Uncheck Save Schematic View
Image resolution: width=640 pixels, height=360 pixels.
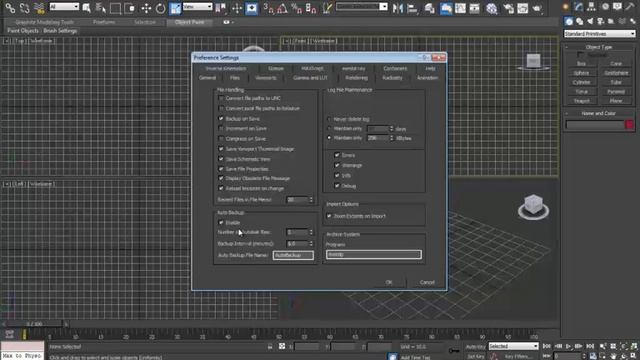(221, 159)
